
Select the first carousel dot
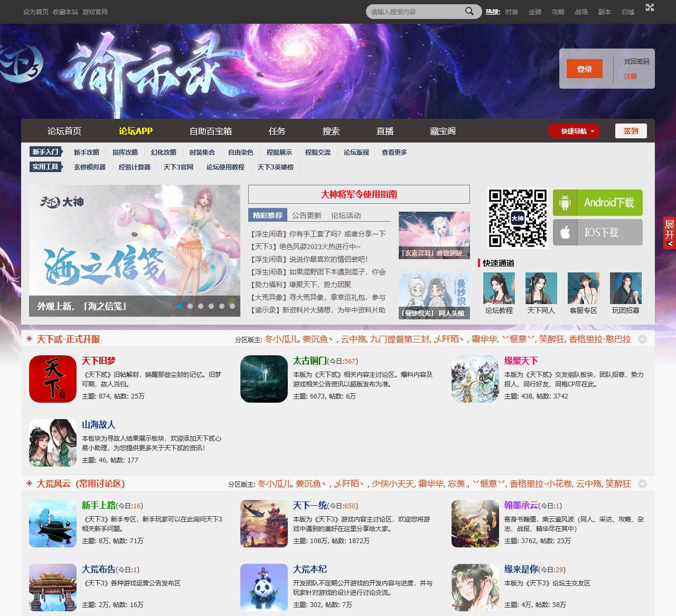click(x=180, y=306)
